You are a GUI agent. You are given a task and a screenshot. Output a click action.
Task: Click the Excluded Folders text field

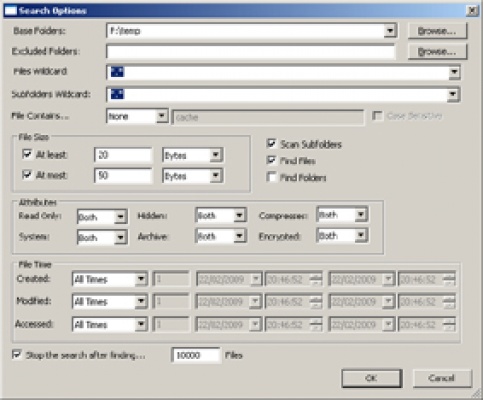(x=251, y=52)
